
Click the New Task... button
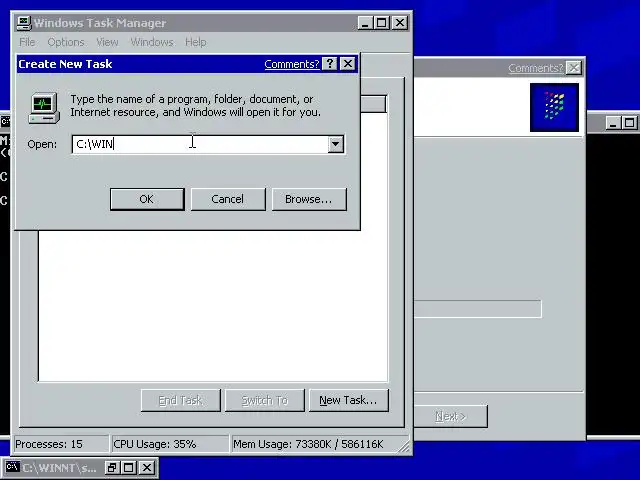pyautogui.click(x=349, y=400)
